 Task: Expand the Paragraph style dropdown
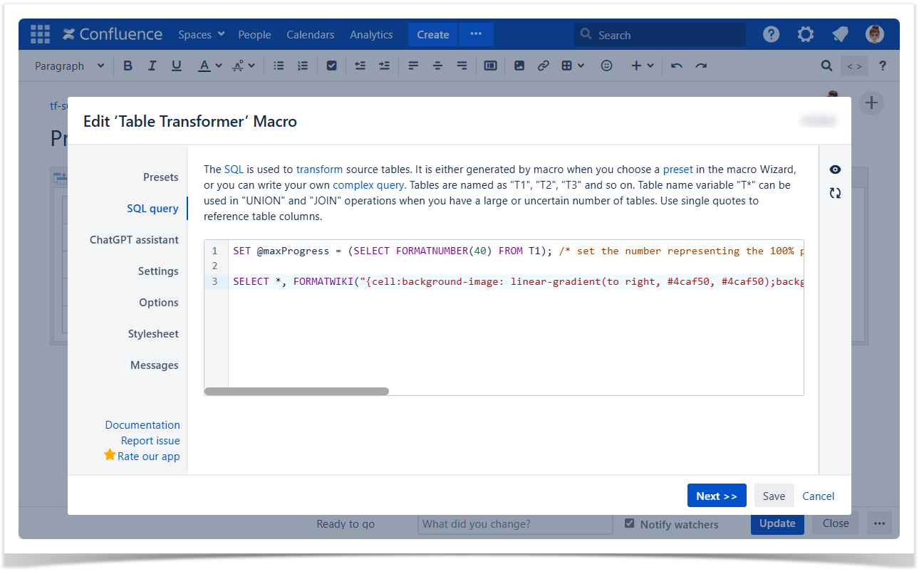[69, 66]
